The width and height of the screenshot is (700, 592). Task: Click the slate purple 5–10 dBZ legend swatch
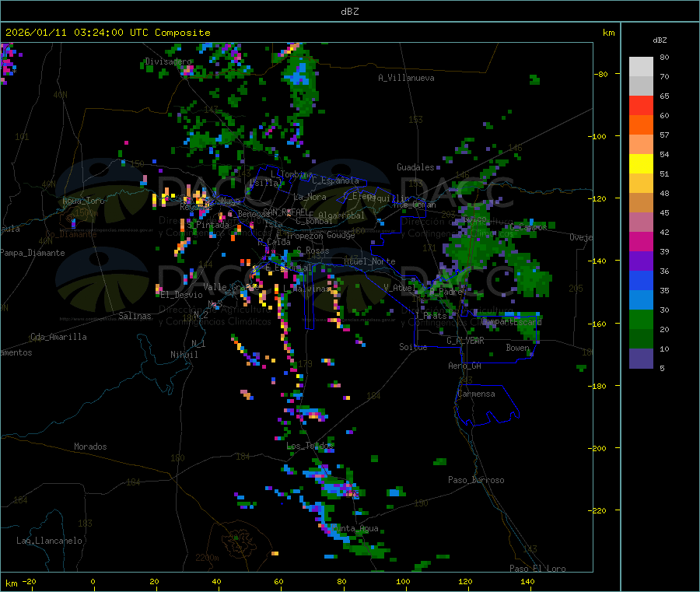(641, 359)
